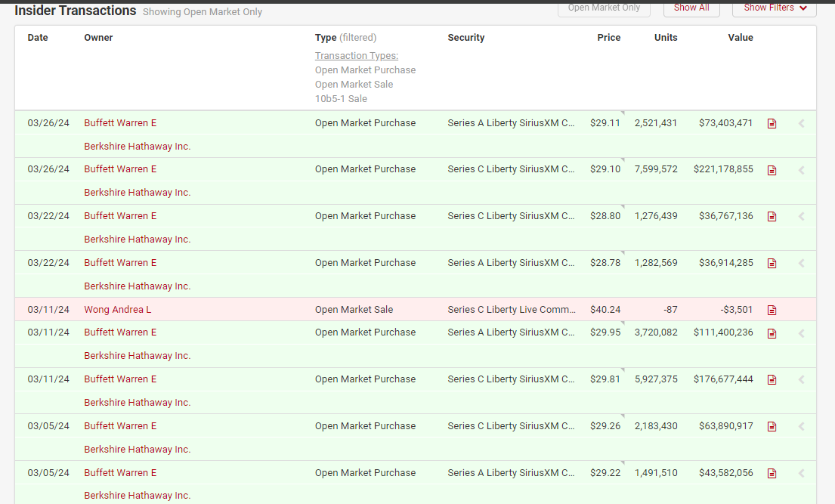The height and width of the screenshot is (504, 835).
Task: Open Buffett Warren E link in $43,582,056 row
Action: 120,472
